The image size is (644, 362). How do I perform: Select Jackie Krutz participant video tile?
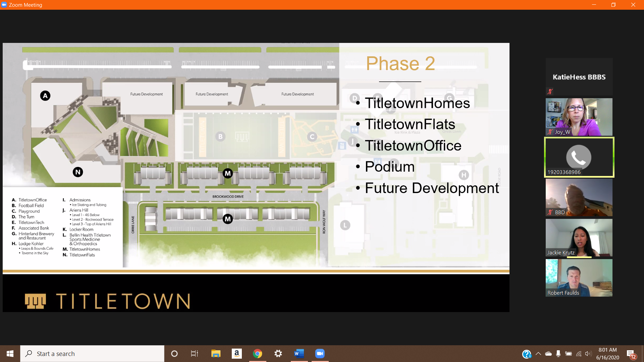point(579,238)
